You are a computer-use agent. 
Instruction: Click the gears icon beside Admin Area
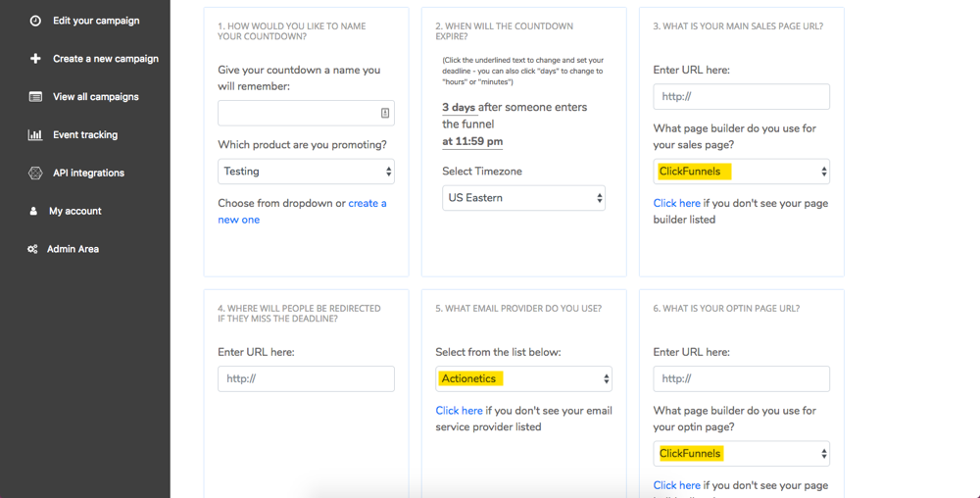32,249
